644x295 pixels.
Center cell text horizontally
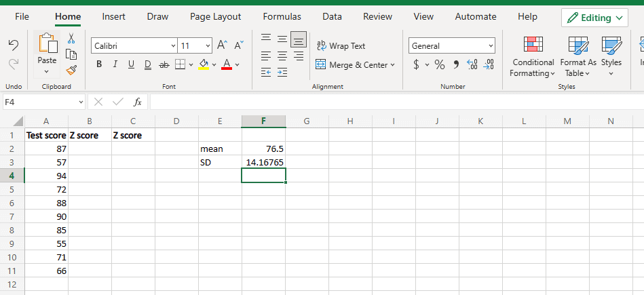click(x=282, y=56)
